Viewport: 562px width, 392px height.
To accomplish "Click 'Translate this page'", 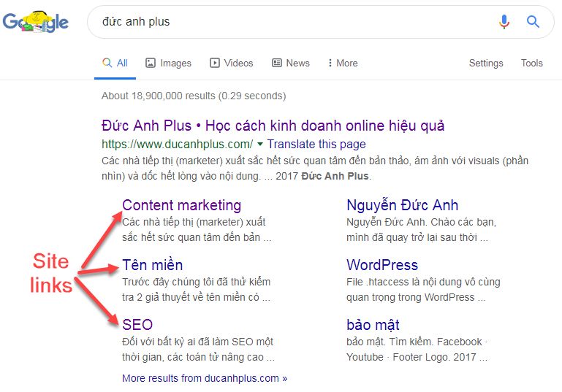I will click(316, 144).
